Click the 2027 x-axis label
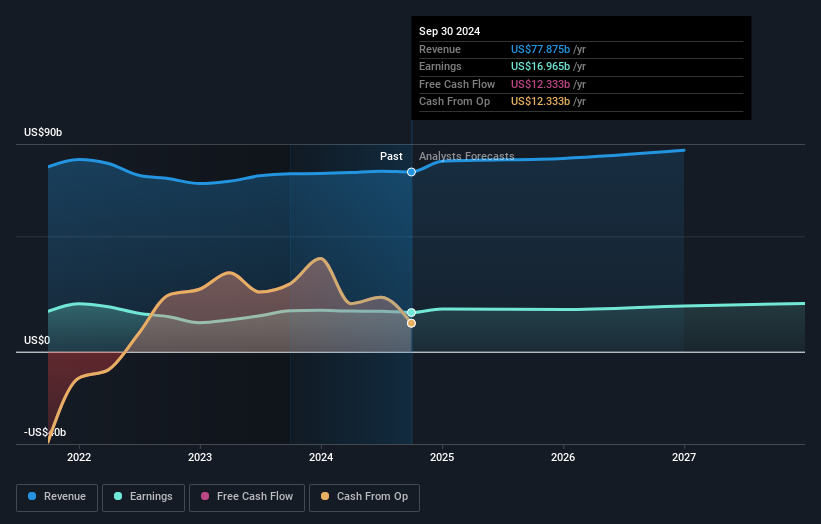The image size is (821, 524). coord(684,458)
